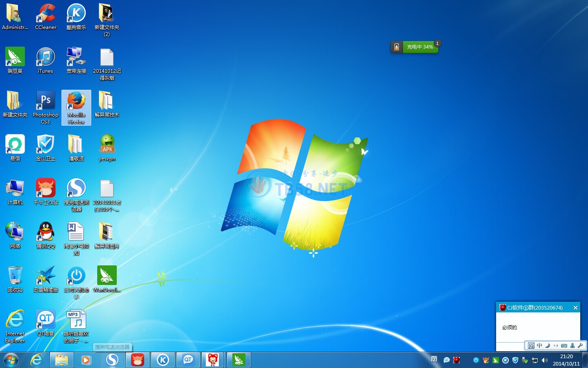Open the volume speaker tray icon
The width and height of the screenshot is (588, 368).
tap(545, 360)
